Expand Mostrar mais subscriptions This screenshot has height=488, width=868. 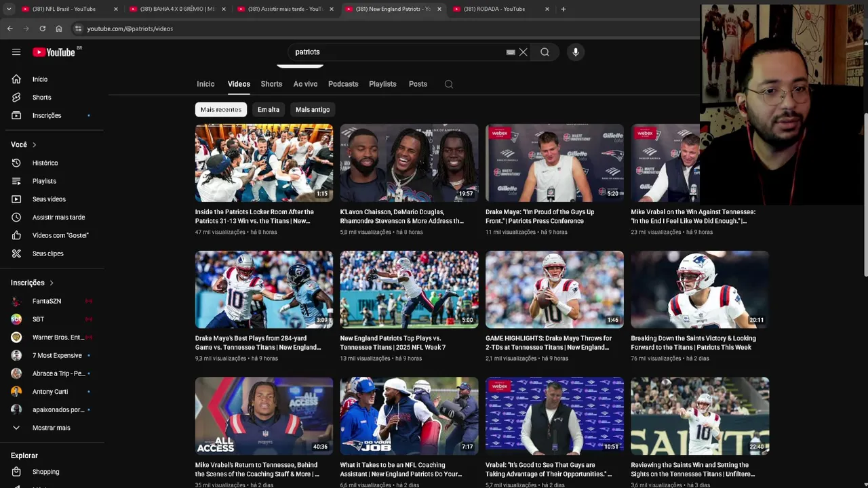(x=52, y=428)
